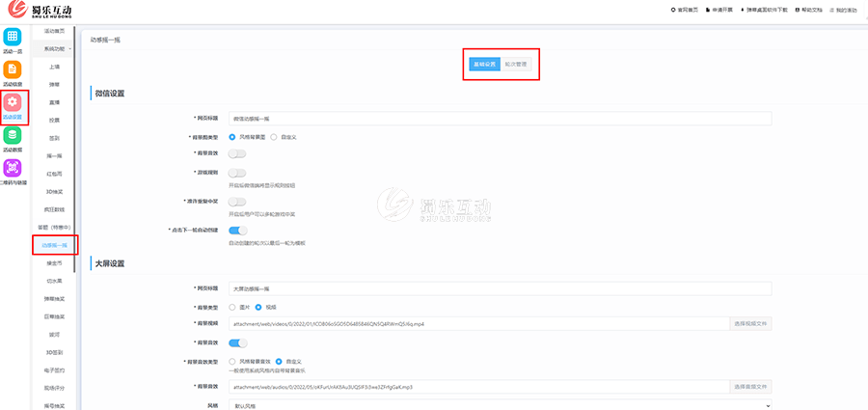Open 切水果 in the side menu
This screenshot has height=410, width=868.
[x=54, y=281]
